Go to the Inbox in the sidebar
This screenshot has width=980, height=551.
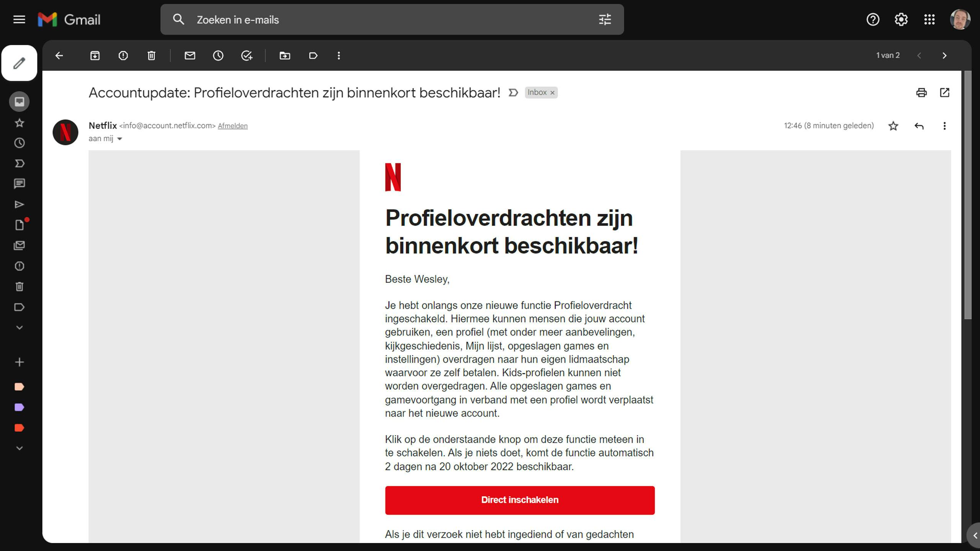19,102
